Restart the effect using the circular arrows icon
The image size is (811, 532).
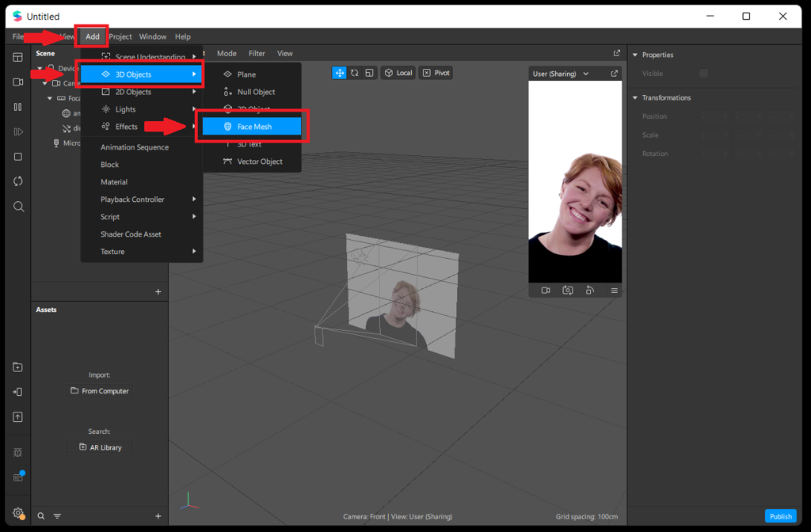17,181
